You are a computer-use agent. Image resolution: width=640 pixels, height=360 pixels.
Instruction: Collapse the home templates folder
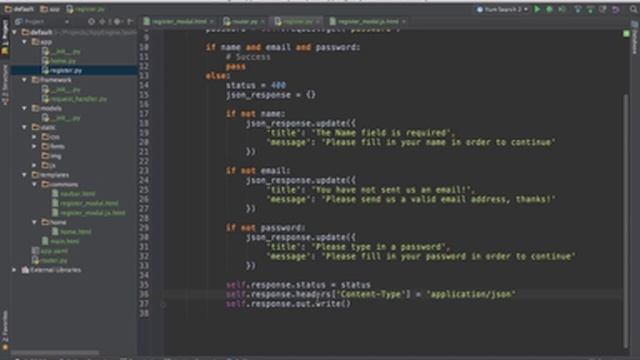(x=34, y=222)
